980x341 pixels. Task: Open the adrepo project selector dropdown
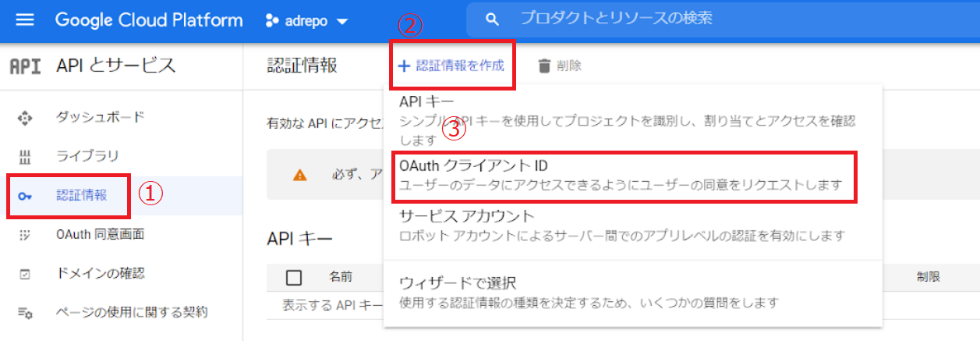[x=306, y=21]
